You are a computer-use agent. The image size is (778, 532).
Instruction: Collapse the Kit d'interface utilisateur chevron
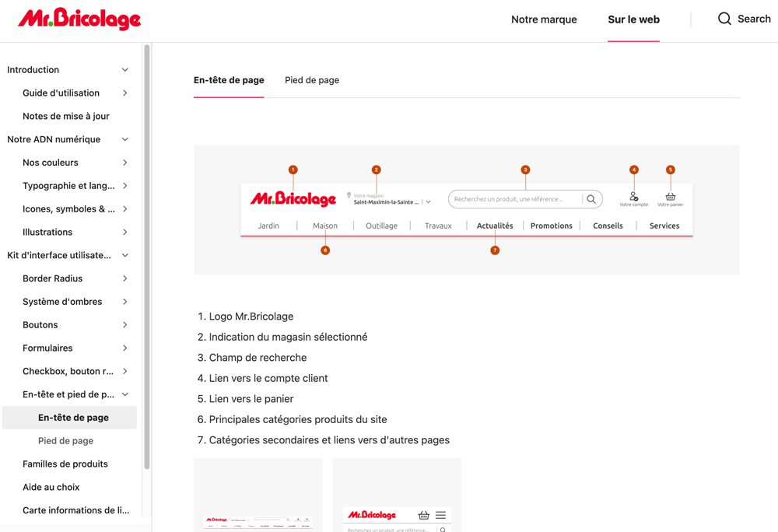tap(125, 255)
